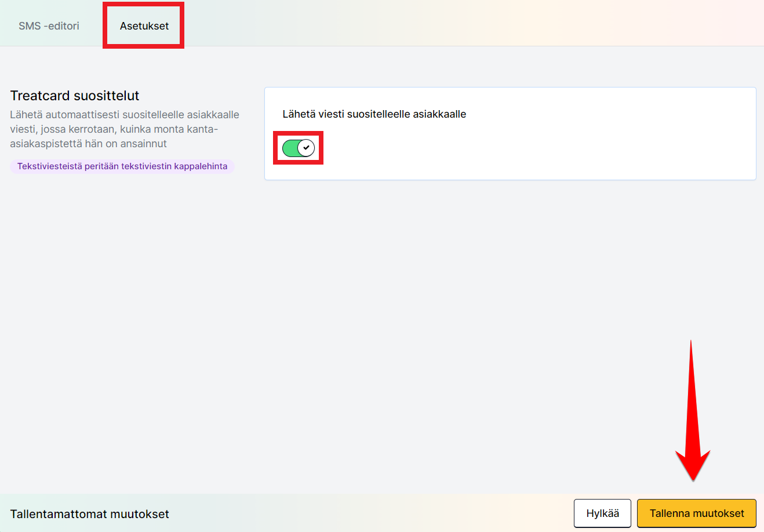
Task: Disable the Lähetä viesti suositelleelle asiakkaalle switch
Action: [298, 148]
